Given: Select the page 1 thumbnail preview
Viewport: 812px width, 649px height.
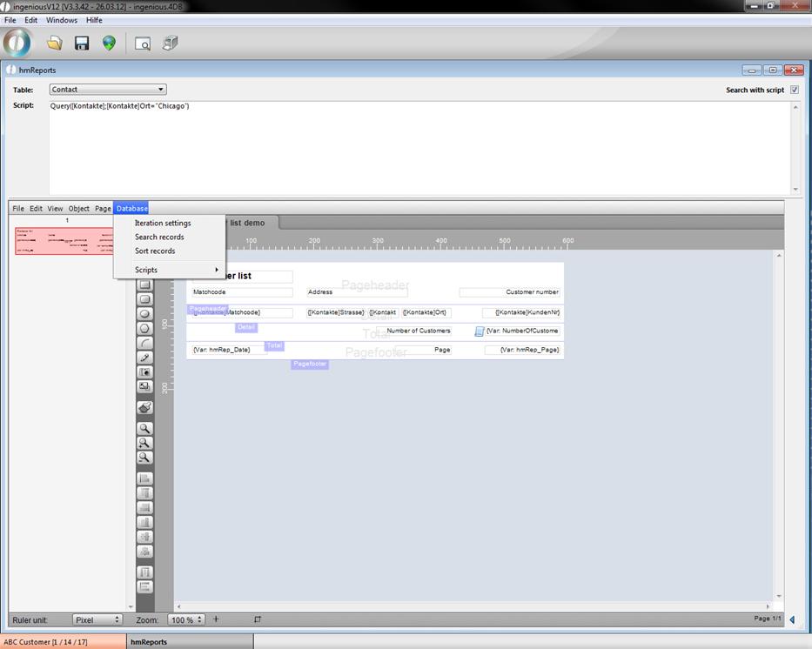Looking at the screenshot, I should [x=64, y=240].
